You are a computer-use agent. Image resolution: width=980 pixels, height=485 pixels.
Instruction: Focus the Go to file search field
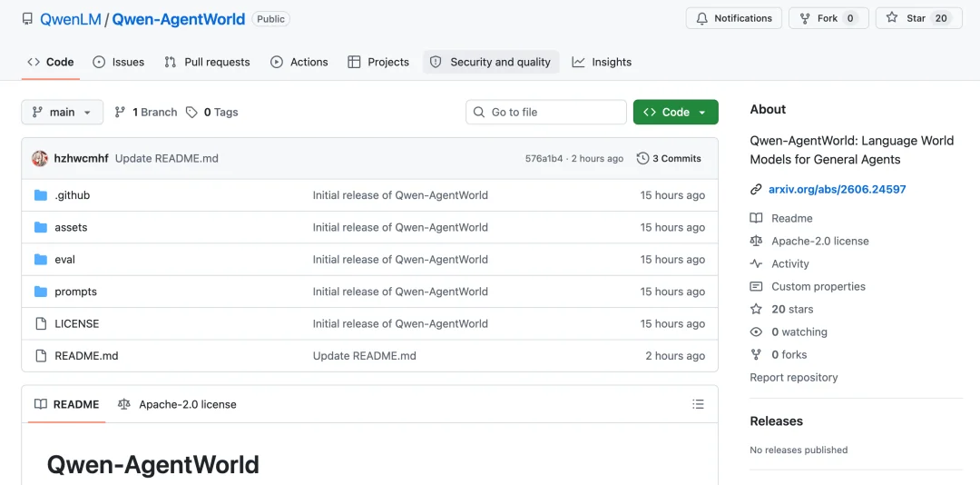(x=546, y=112)
